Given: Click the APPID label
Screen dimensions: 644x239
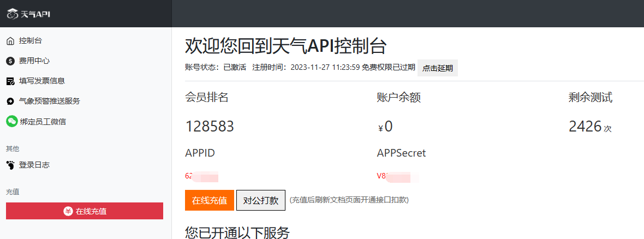Looking at the screenshot, I should tap(200, 153).
